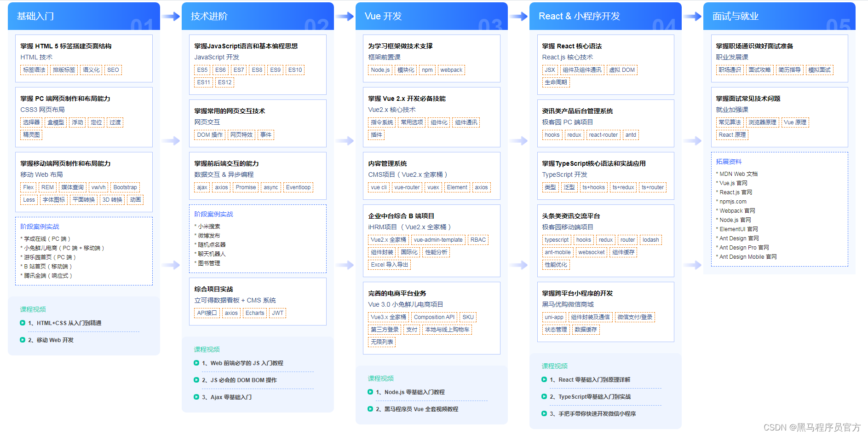
Task: Click the websocket tag
Action: coord(591,252)
